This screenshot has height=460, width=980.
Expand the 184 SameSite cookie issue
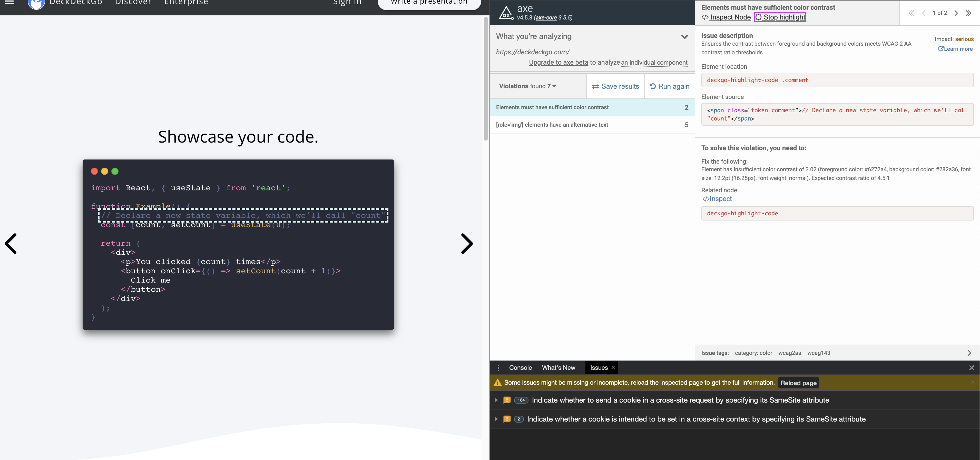point(496,400)
